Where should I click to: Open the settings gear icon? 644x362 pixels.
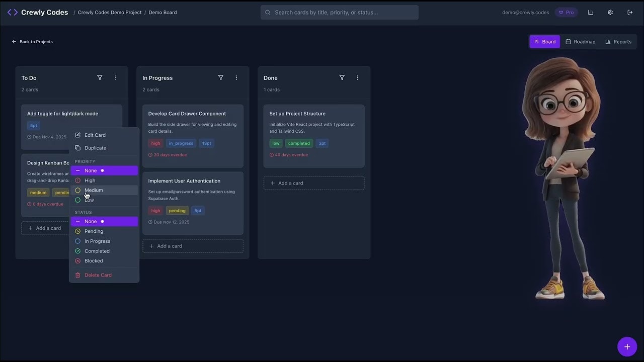[610, 12]
